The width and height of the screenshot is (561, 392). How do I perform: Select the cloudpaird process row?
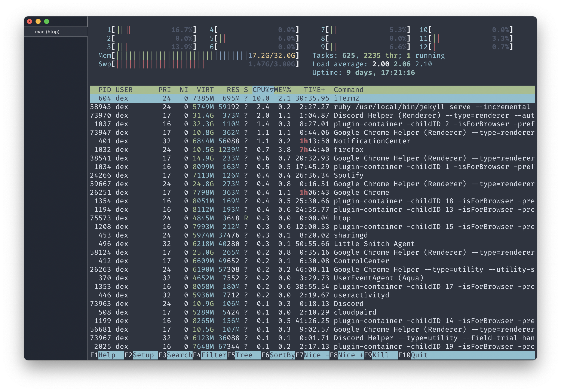point(312,312)
